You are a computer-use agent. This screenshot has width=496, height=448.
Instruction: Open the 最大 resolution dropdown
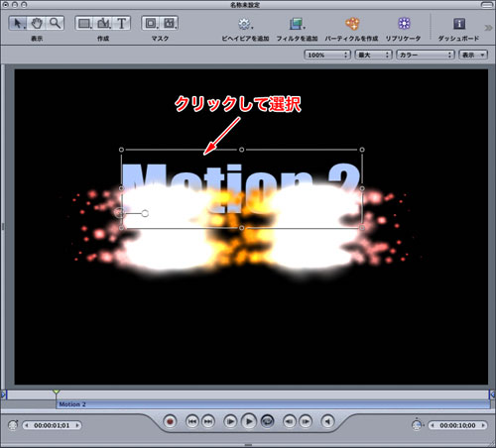point(373,55)
